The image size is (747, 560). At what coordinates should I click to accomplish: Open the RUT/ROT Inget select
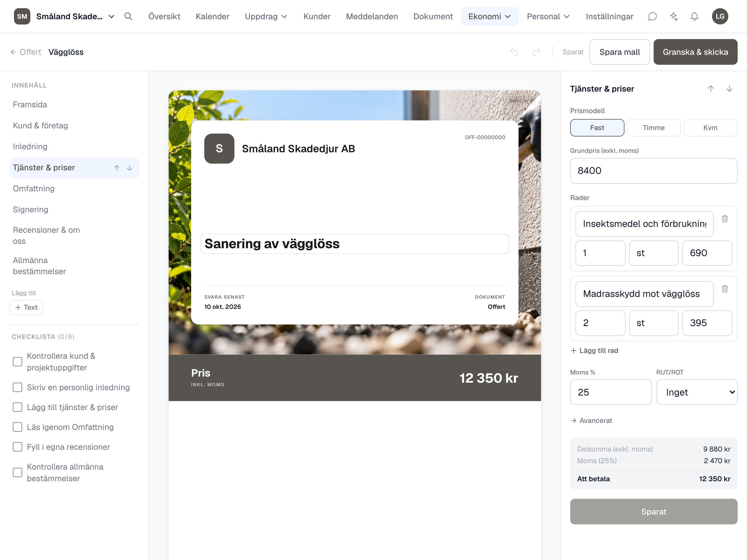click(x=697, y=392)
